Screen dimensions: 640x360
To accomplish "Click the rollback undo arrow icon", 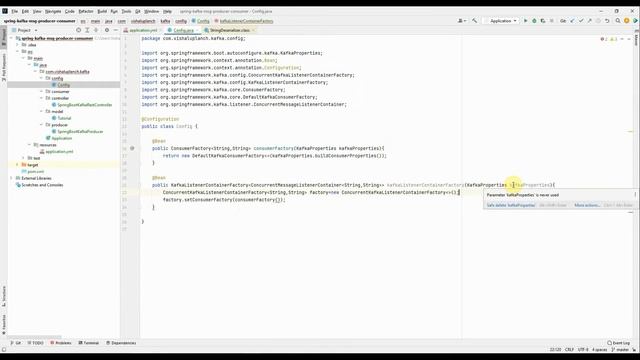I will pyautogui.click(x=607, y=21).
